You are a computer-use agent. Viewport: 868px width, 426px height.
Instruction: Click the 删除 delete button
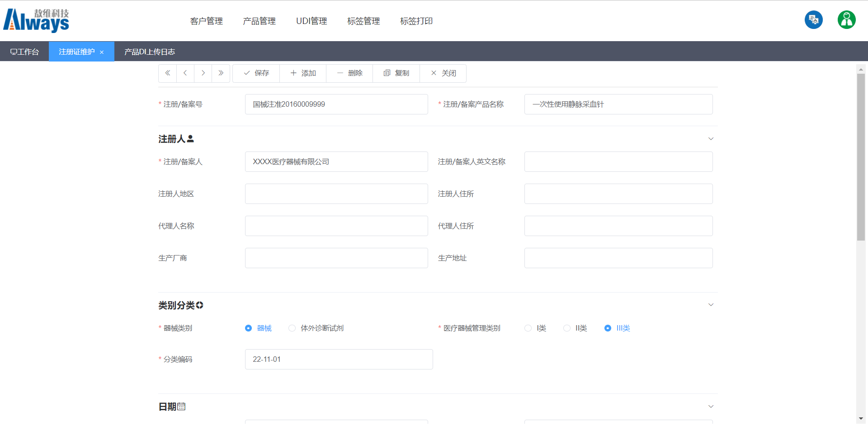coord(349,73)
